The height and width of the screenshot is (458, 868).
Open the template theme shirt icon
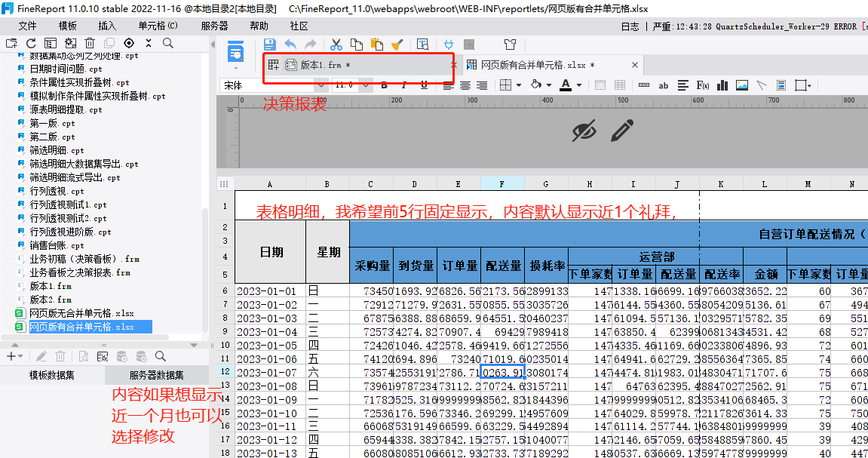[x=510, y=45]
